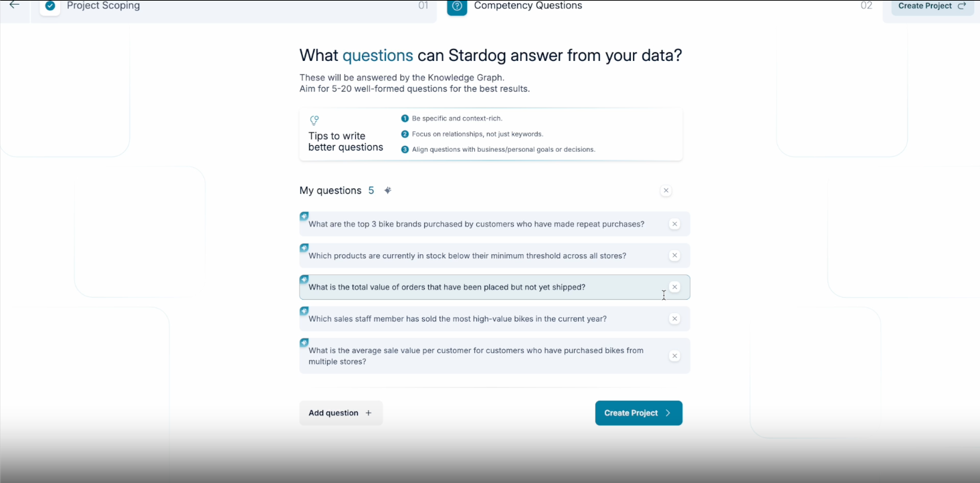980x483 pixels.
Task: Edit the total value of orders question field
Action: tap(494, 287)
